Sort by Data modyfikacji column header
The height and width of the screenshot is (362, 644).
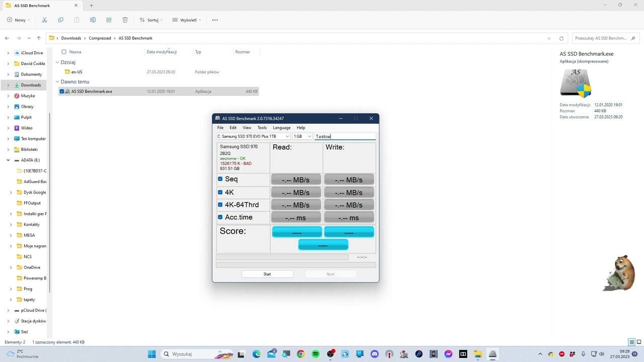[162, 52]
